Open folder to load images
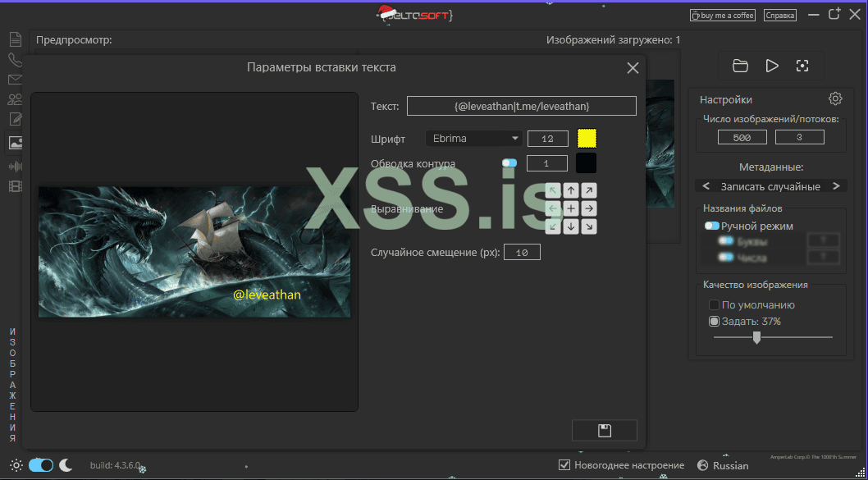This screenshot has width=868, height=480. point(740,66)
